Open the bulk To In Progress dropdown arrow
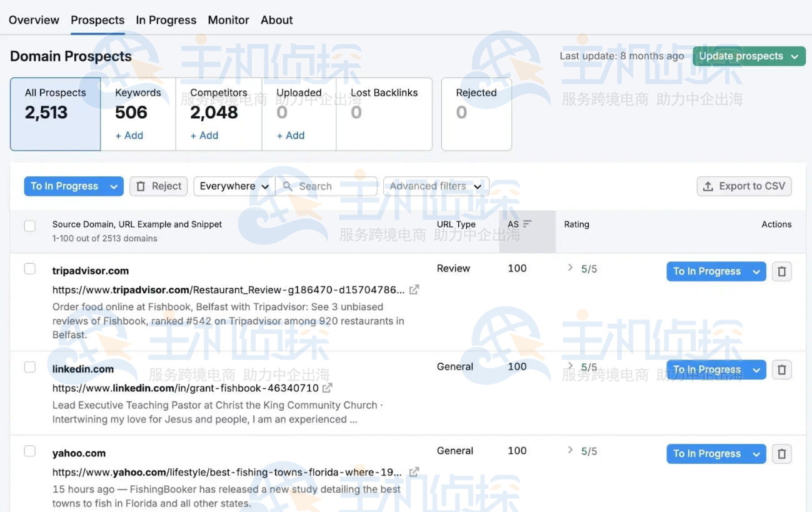The width and height of the screenshot is (812, 512). (x=114, y=186)
